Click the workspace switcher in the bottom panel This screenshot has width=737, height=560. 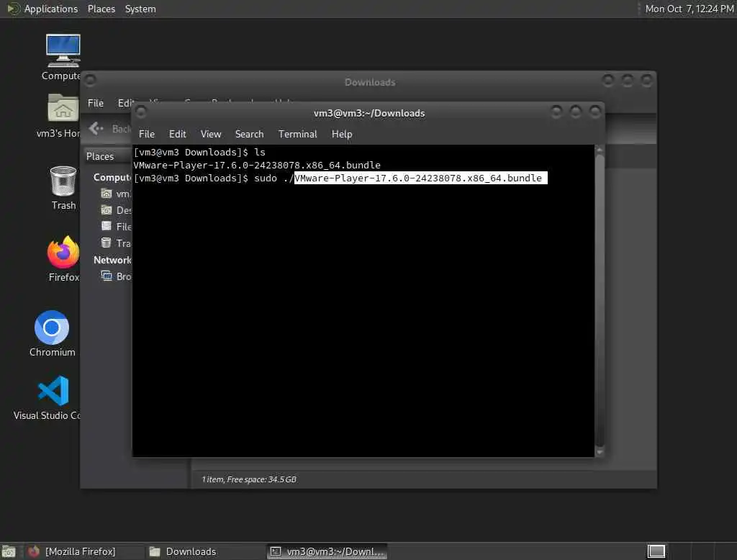tap(656, 551)
